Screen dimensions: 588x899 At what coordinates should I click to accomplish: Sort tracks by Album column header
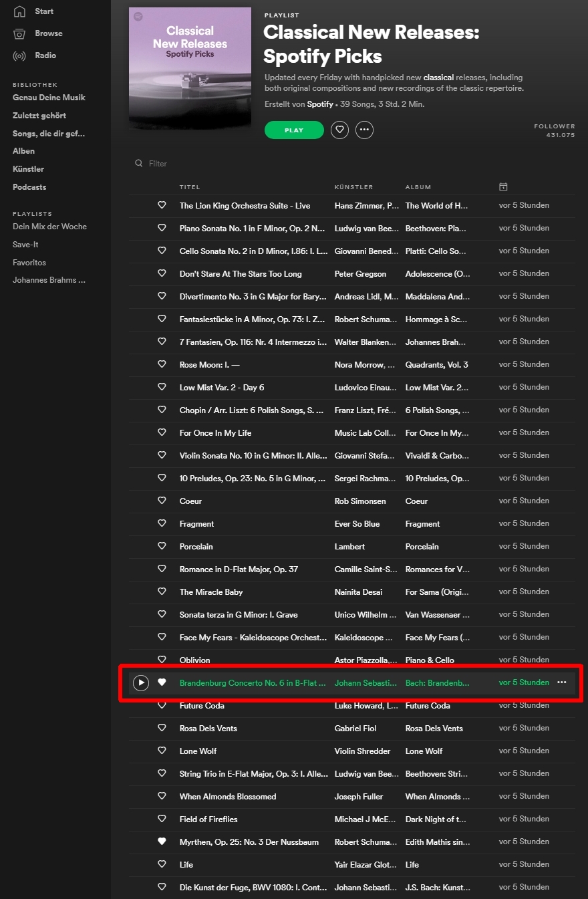[418, 187]
